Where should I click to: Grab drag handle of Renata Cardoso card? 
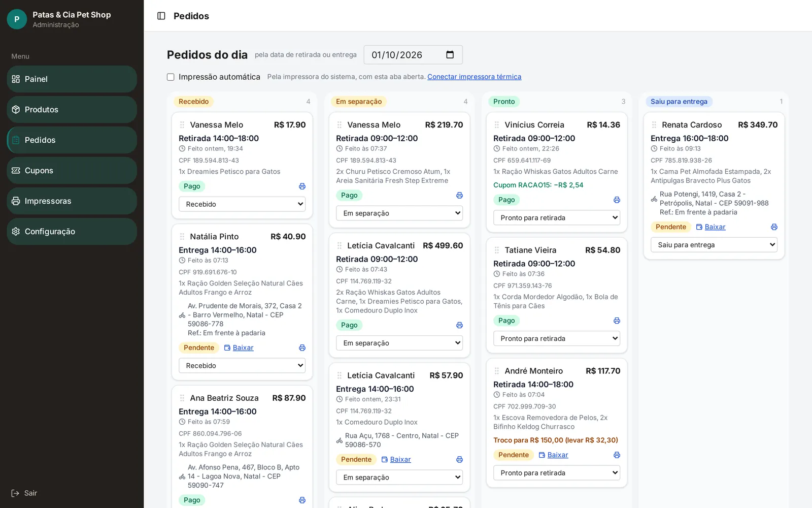[x=654, y=125]
